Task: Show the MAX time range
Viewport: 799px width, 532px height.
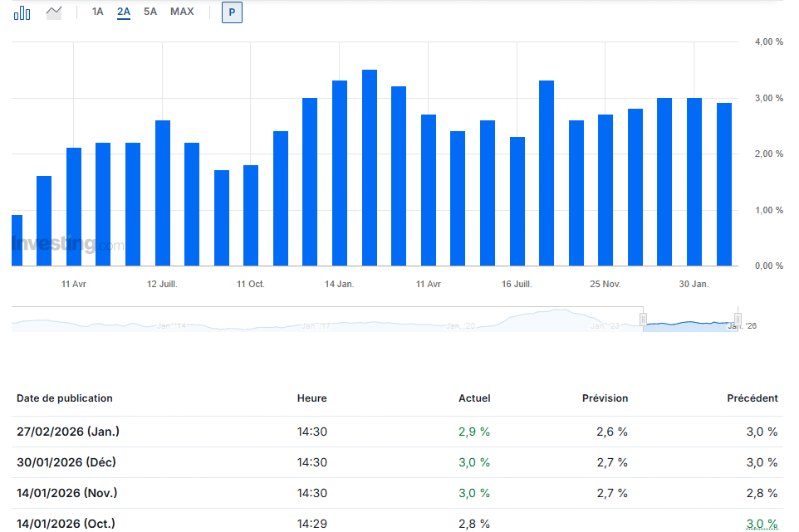Action: [x=182, y=12]
